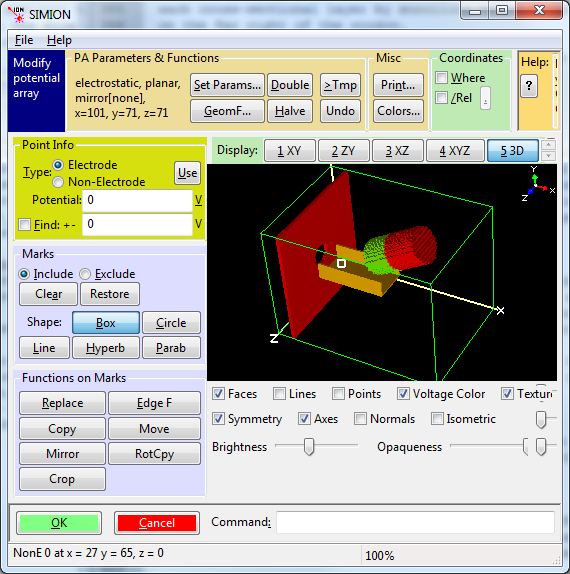Click the small dot button beside /Rel
The image size is (570, 574).
coord(485,98)
